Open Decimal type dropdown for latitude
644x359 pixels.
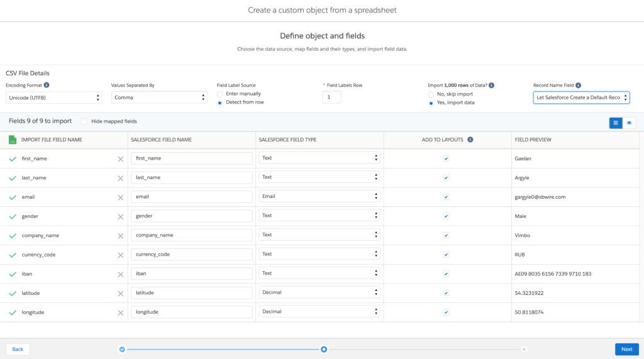coord(319,292)
